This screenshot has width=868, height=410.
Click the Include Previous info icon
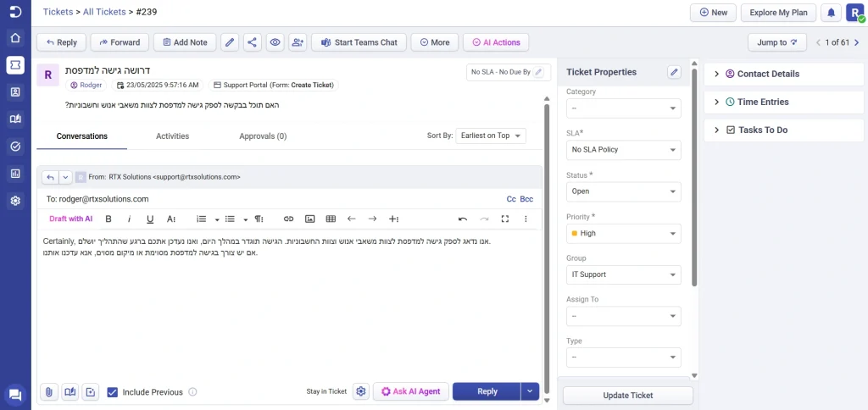point(192,391)
